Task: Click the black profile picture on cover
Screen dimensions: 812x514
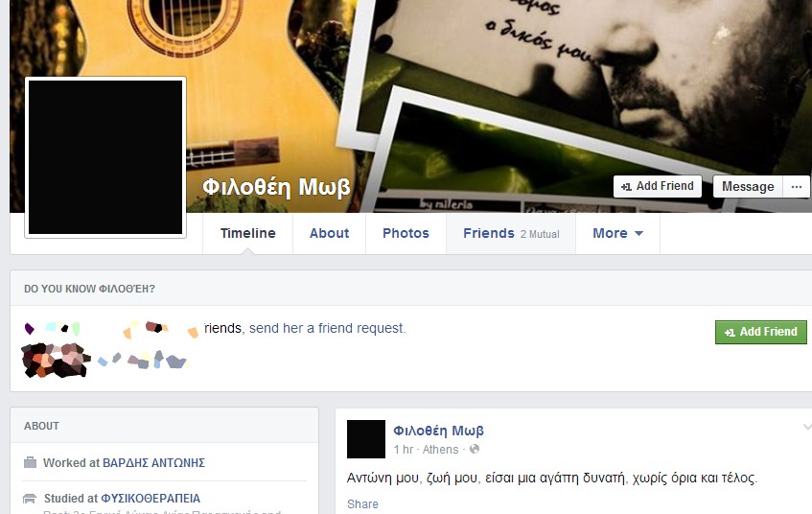Action: click(x=105, y=157)
